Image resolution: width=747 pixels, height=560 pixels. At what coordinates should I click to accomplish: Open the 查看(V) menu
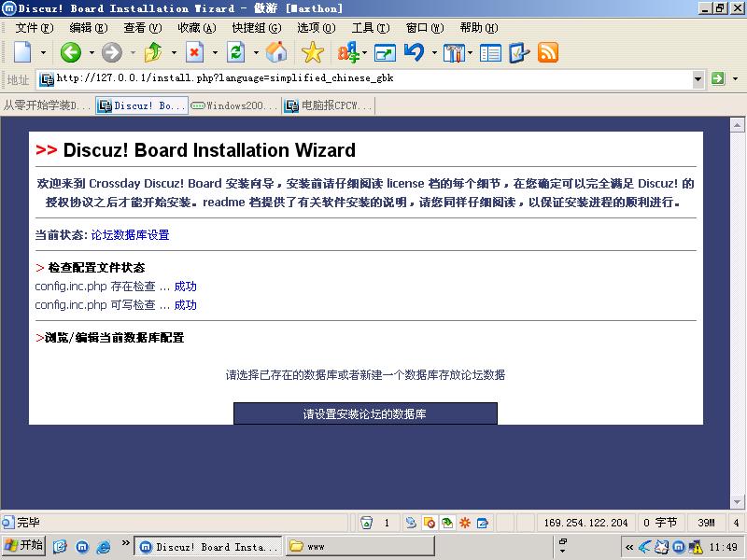click(143, 28)
